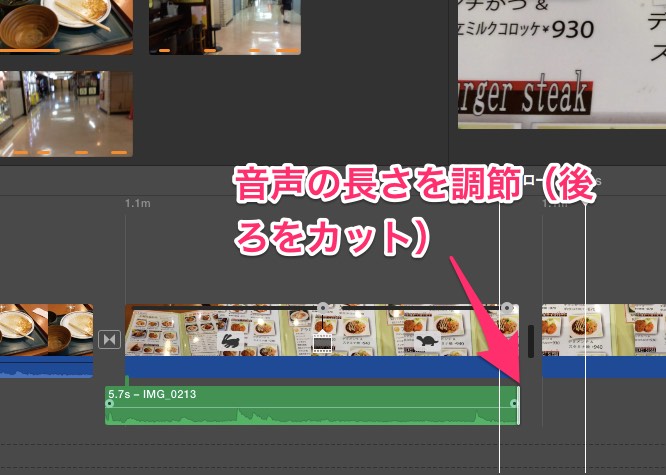Select the cutlet menu clip after the gap

tap(604, 330)
